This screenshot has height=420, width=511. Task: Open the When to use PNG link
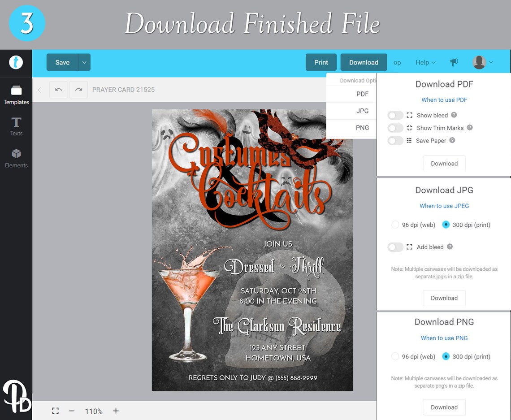tap(444, 338)
